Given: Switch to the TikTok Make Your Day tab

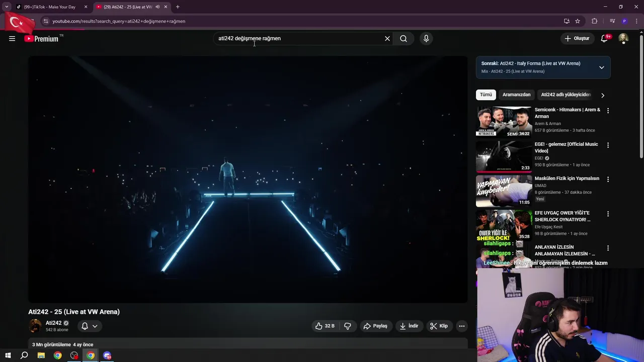Looking at the screenshot, I should click(x=50, y=7).
